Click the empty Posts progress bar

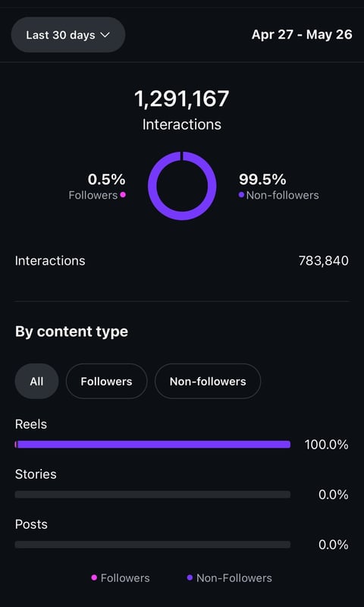point(152,545)
